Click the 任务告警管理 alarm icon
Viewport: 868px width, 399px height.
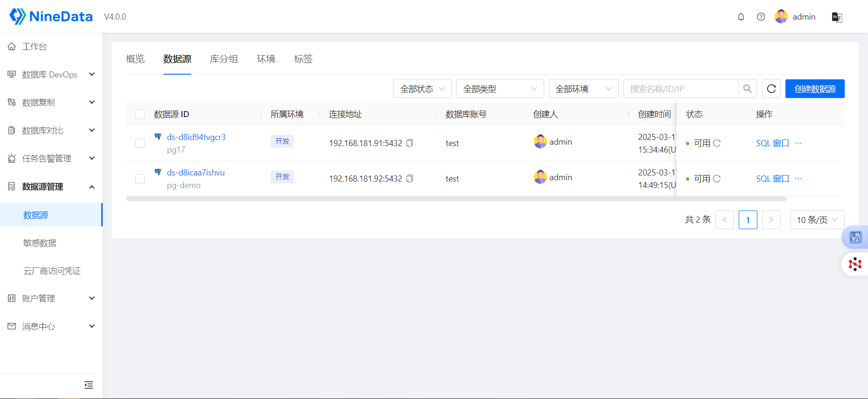tap(12, 158)
